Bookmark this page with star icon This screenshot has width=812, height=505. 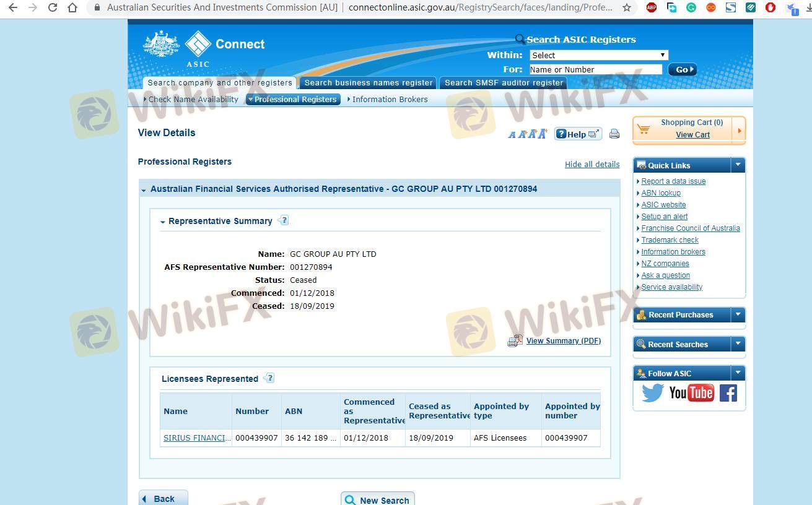point(627,8)
